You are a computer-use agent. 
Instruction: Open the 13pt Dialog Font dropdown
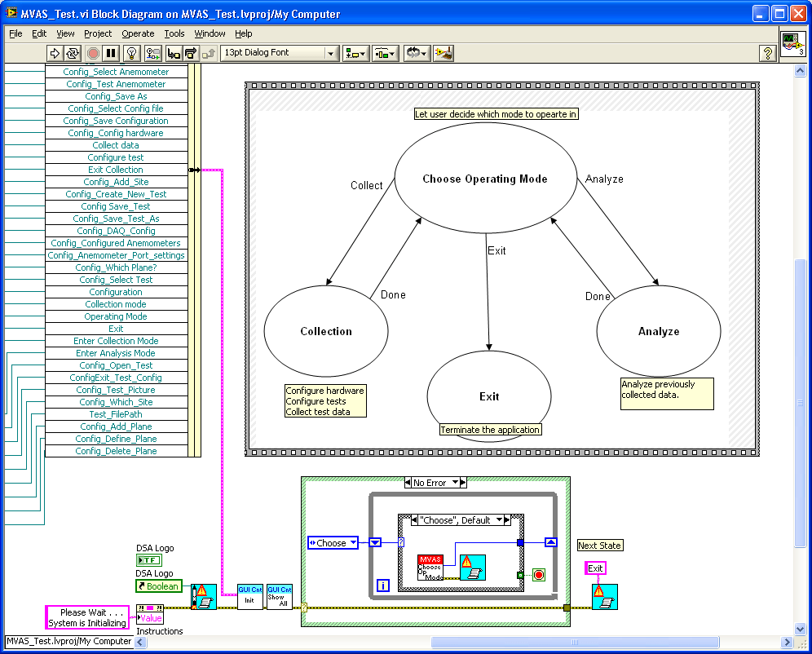pos(330,54)
